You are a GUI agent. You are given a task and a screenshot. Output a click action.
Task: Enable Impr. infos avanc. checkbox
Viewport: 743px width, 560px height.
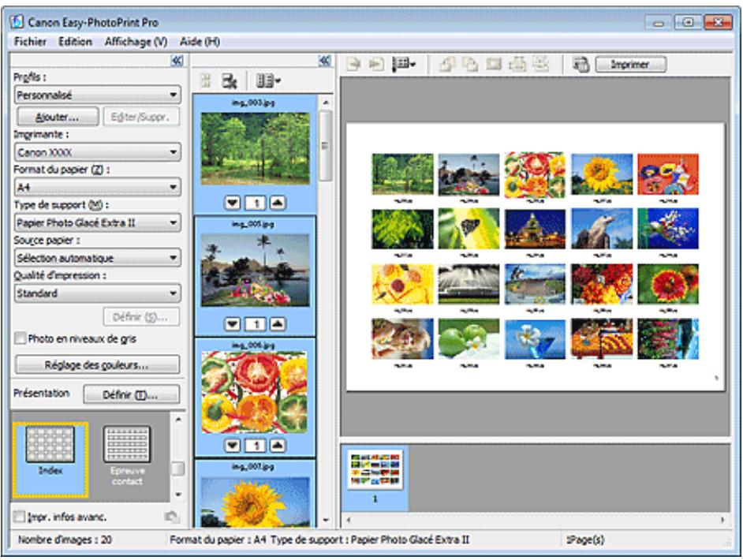pos(19,517)
